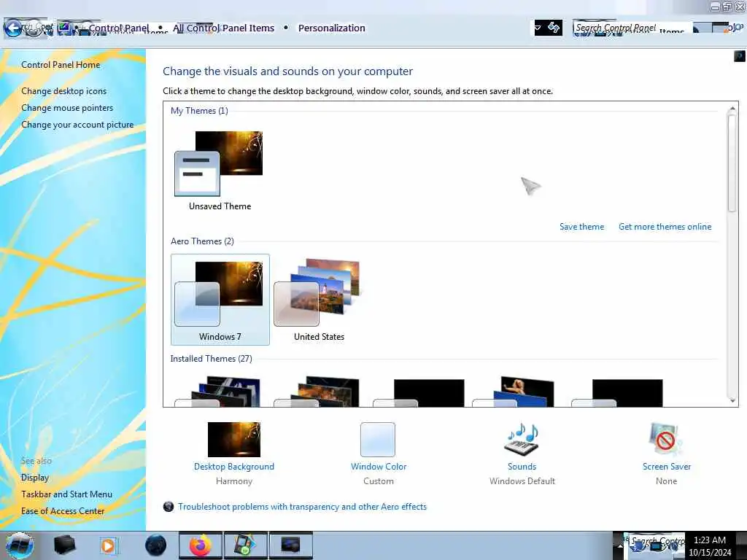This screenshot has width=747, height=560.
Task: Select the United States Aero theme
Action: pos(319,300)
